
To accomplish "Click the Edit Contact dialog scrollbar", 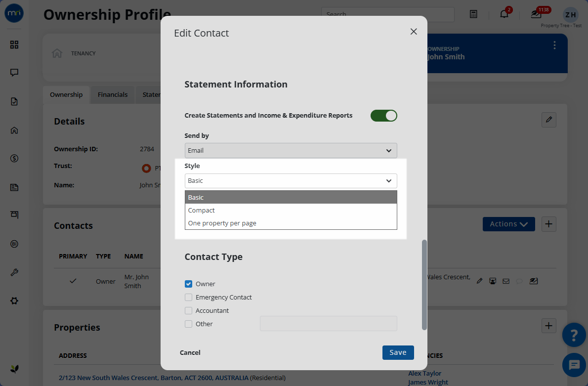I will pyautogui.click(x=424, y=285).
